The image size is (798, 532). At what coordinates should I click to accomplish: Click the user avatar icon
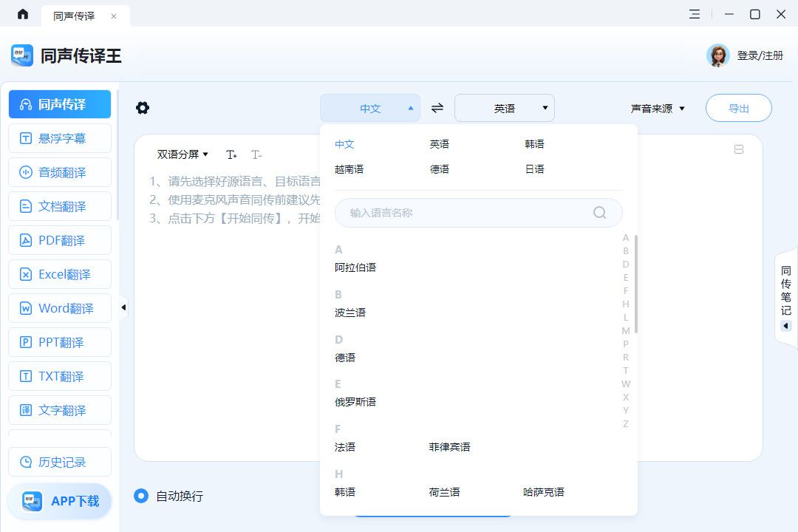[717, 55]
